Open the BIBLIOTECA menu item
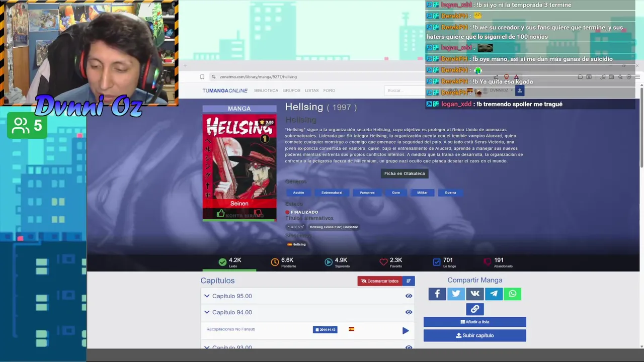The height and width of the screenshot is (362, 644). tap(266, 90)
